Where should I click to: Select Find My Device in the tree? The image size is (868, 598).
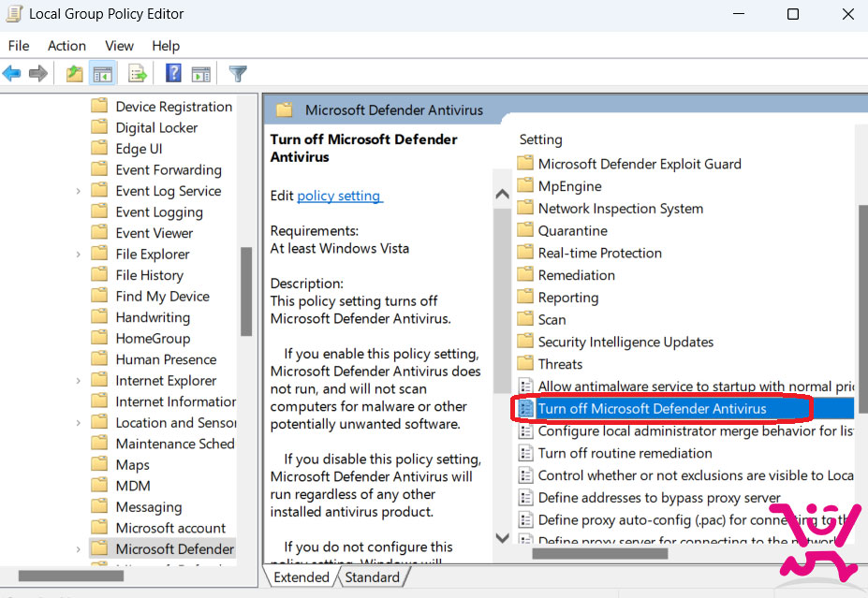(162, 296)
